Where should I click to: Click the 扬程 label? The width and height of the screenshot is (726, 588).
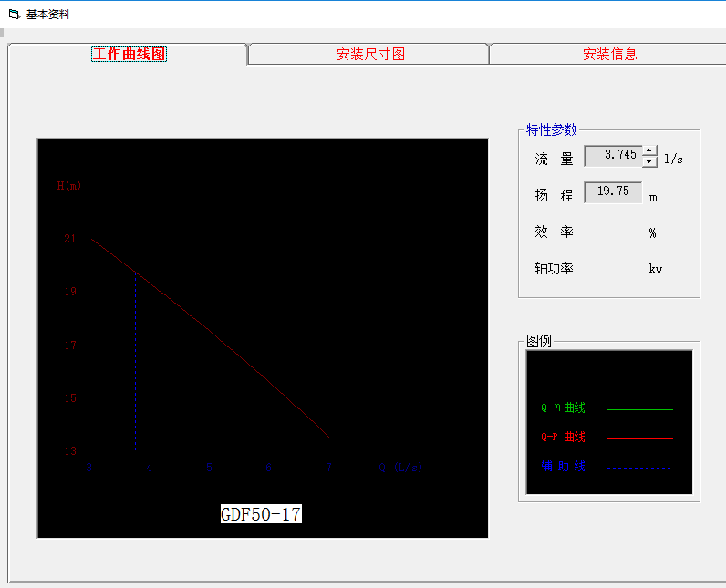(554, 195)
